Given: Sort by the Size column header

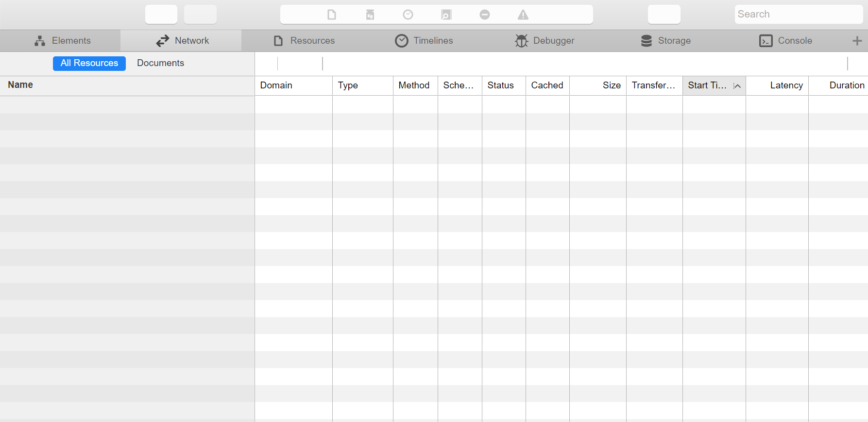Looking at the screenshot, I should click(598, 85).
